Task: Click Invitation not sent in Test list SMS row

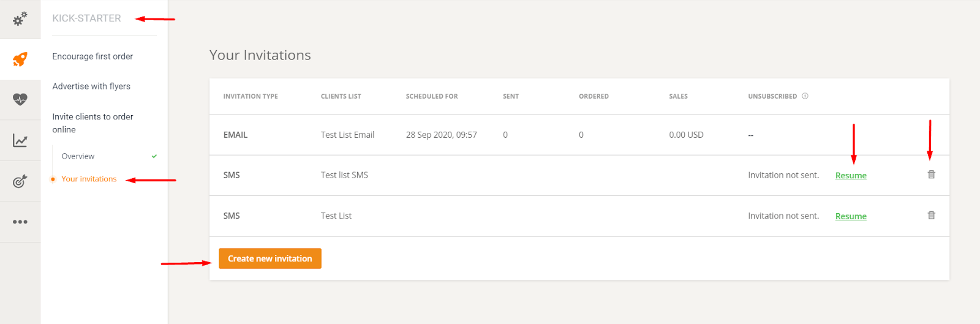Action: pyautogui.click(x=783, y=175)
